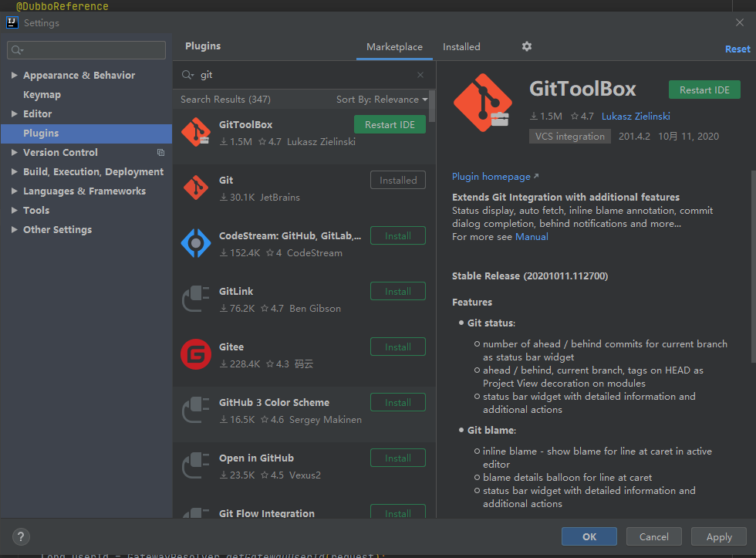Expand Appearance & Behavior tree node
The image size is (756, 558).
pos(14,75)
